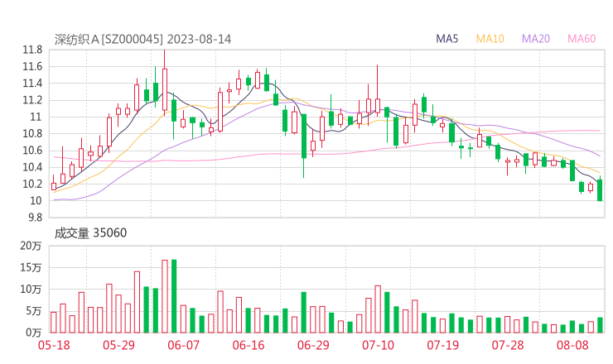The width and height of the screenshot is (613, 364).
Task: Click the MA10 legend label
Action: [490, 39]
